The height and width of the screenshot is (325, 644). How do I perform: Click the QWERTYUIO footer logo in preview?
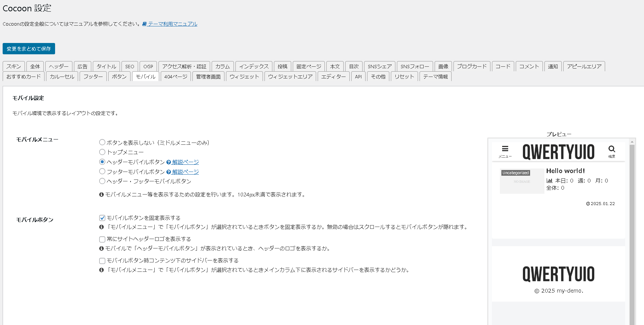558,274
